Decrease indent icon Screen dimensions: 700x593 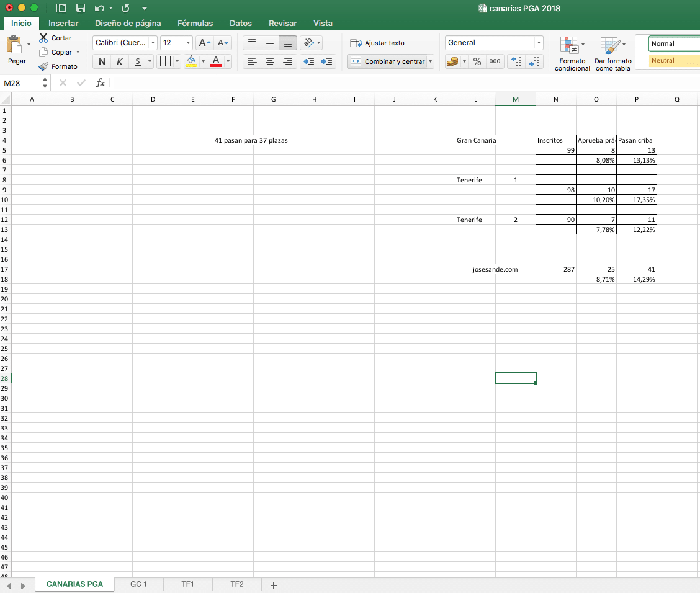point(308,61)
